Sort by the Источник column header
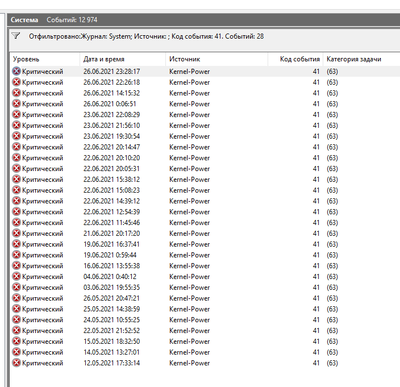 pyautogui.click(x=217, y=59)
